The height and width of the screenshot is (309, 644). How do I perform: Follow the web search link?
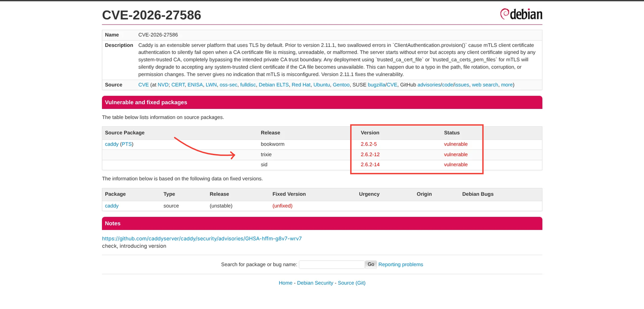pyautogui.click(x=485, y=85)
